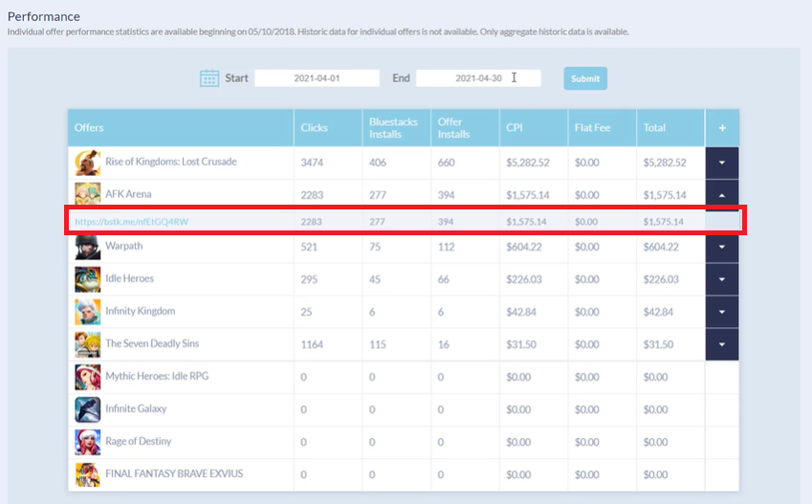Image resolution: width=812 pixels, height=504 pixels.
Task: Expand the Rise of Kingdoms row
Action: [722, 163]
